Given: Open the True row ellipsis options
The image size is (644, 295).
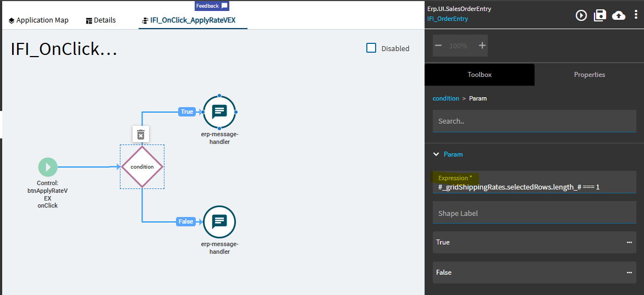Looking at the screenshot, I should coord(629,242).
